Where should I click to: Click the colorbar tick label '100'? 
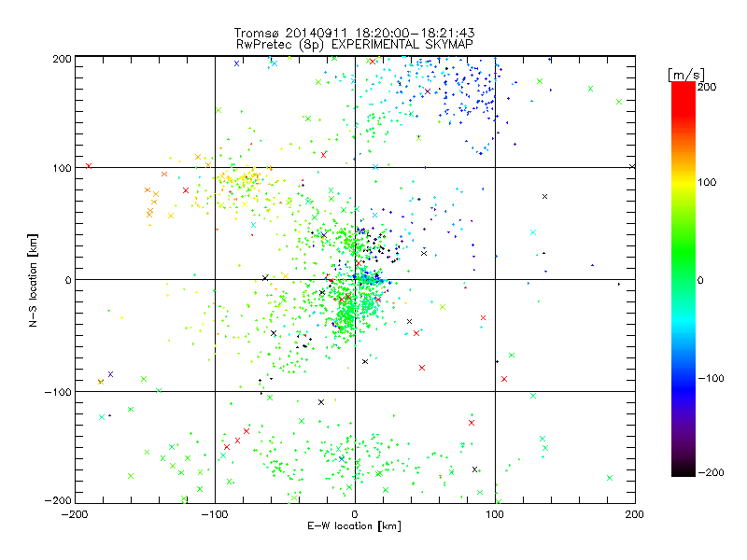pyautogui.click(x=707, y=182)
